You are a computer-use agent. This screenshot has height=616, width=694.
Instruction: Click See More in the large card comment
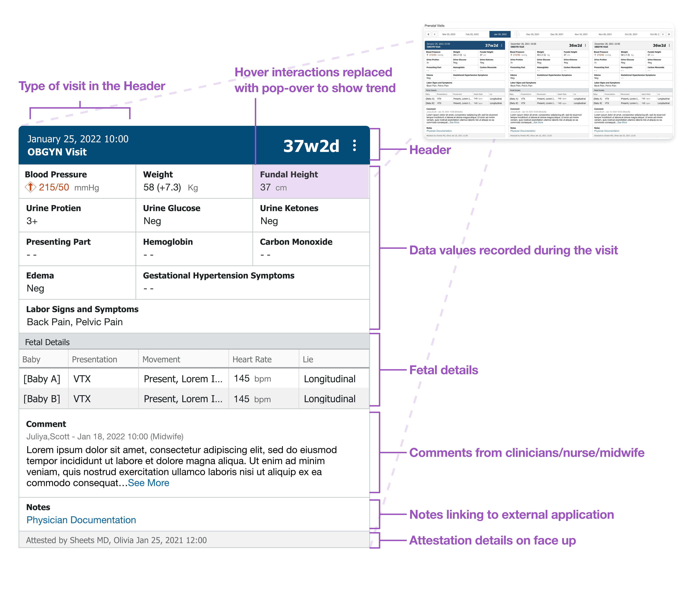(148, 483)
